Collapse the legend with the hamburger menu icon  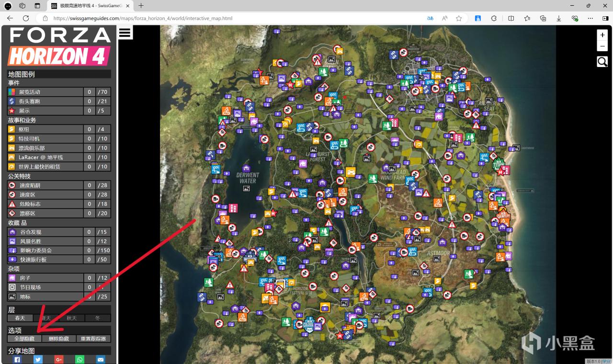point(125,33)
